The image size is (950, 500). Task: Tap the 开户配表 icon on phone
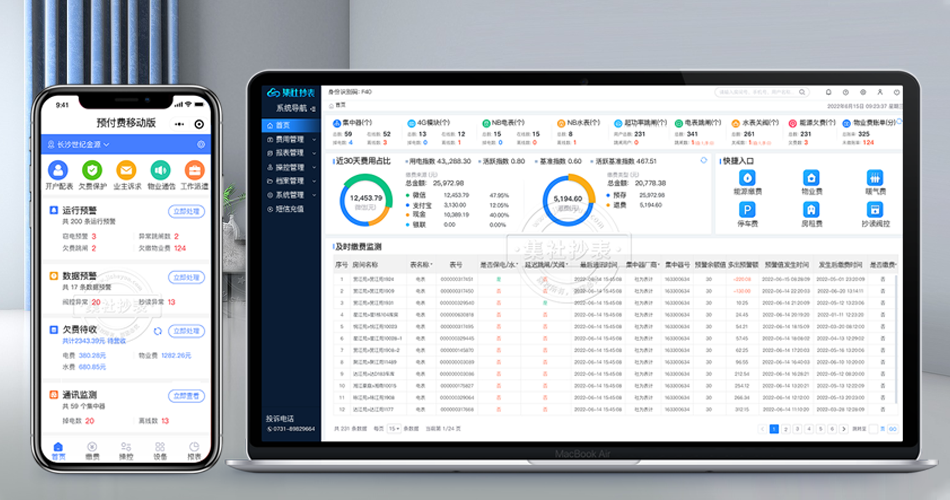pos(57,171)
